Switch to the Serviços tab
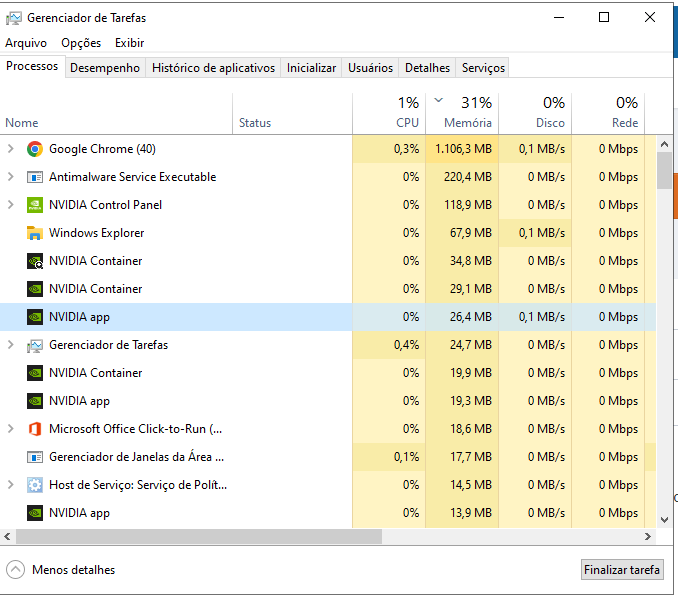 483,68
